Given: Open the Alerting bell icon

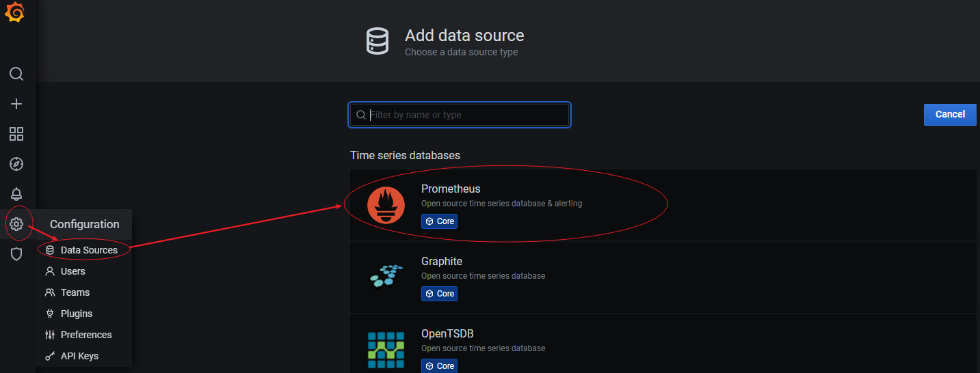Looking at the screenshot, I should 16,194.
